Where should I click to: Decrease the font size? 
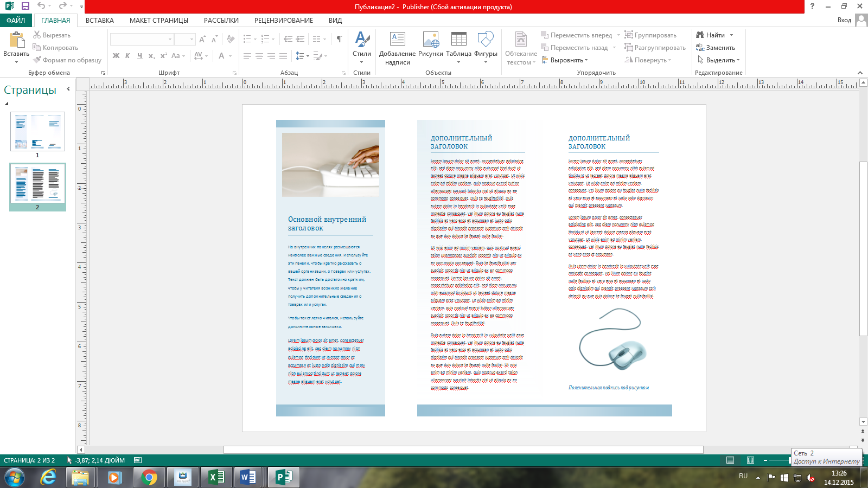coord(214,39)
